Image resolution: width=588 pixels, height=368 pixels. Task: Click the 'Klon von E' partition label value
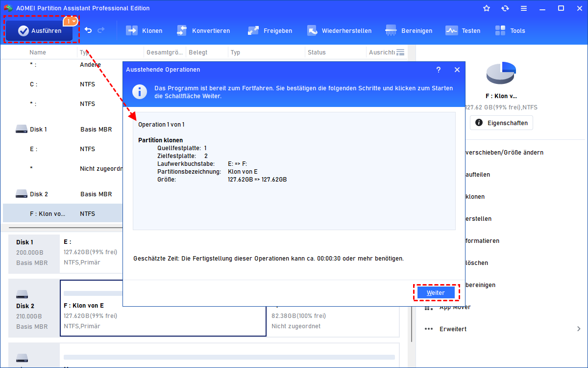243,172
